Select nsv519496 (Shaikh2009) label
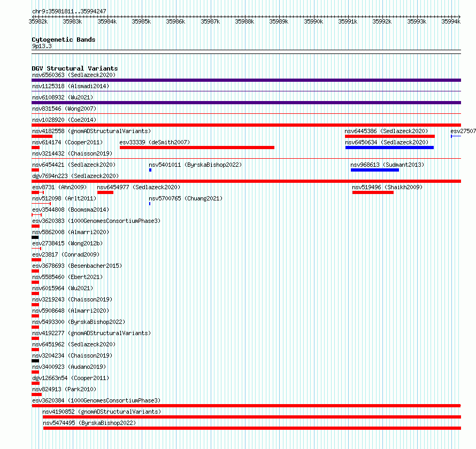 pos(387,187)
